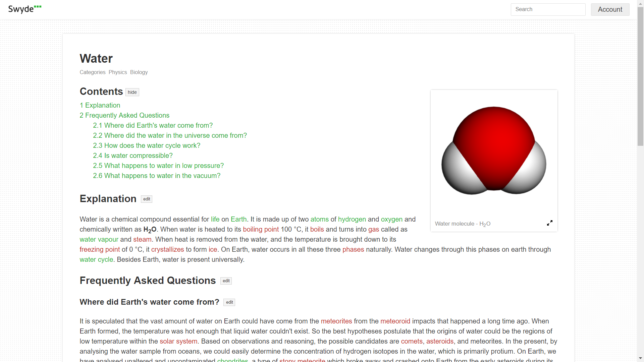Screen dimensions: 644x362
Task: Jump to 2.3 How does the water cycle work?
Action: (147, 145)
